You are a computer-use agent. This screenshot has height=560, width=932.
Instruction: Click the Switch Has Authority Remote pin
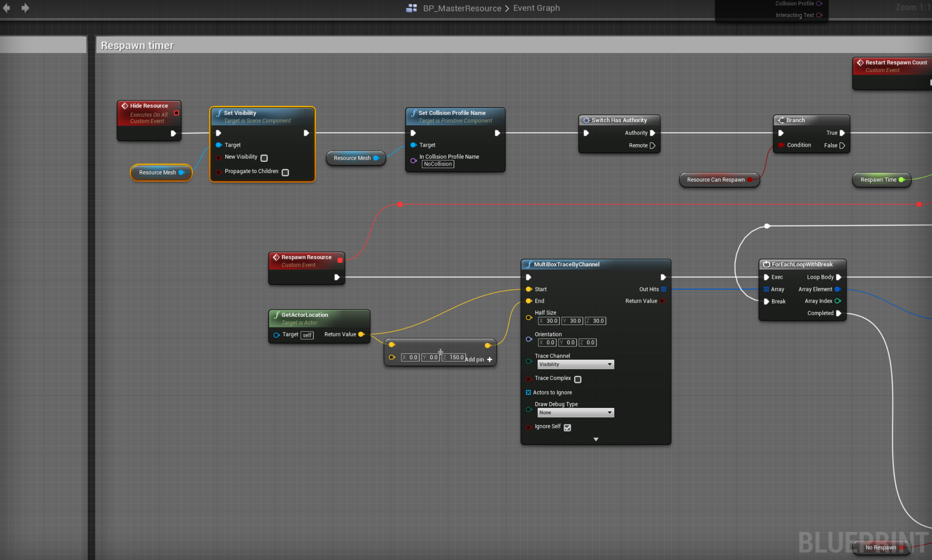tap(653, 145)
